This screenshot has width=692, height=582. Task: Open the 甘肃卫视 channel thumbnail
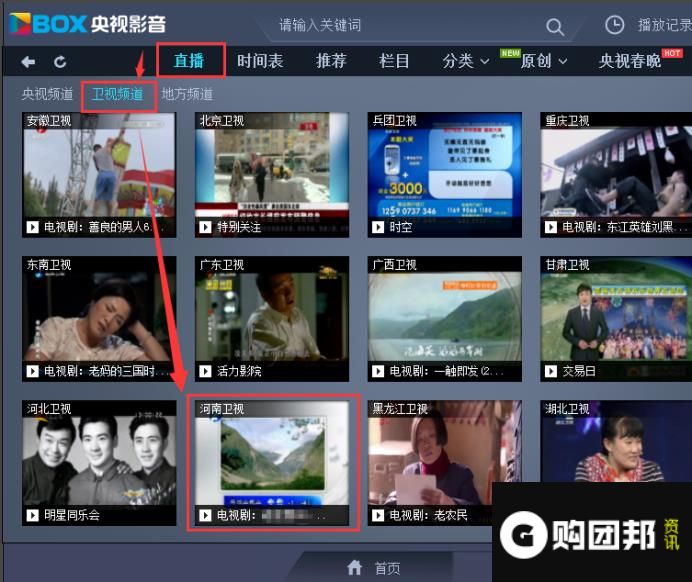pos(616,319)
